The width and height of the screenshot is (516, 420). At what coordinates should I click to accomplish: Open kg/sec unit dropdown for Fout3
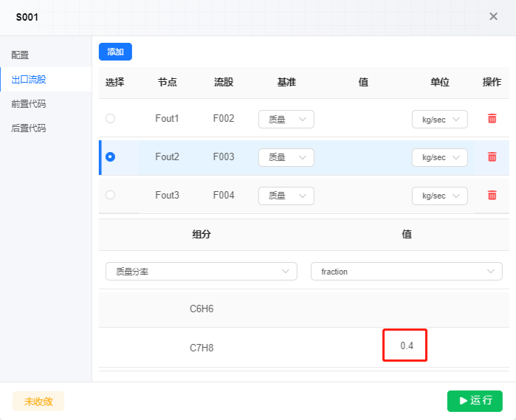[440, 196]
